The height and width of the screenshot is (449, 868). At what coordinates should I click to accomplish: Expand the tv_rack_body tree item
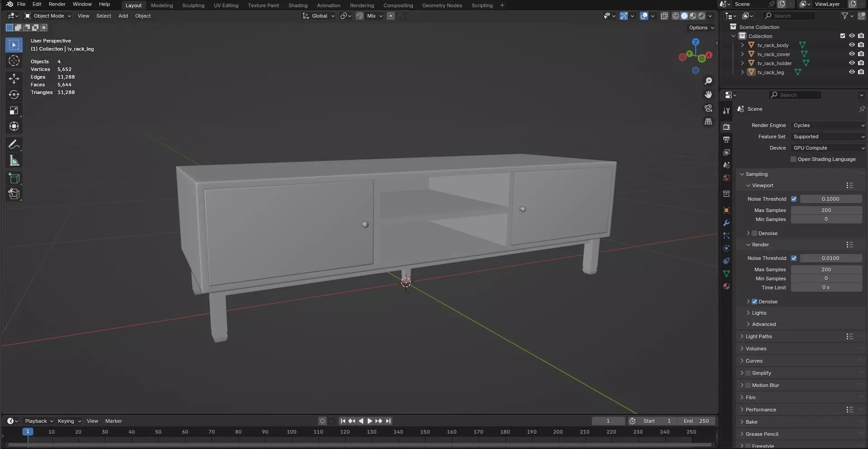pyautogui.click(x=742, y=45)
